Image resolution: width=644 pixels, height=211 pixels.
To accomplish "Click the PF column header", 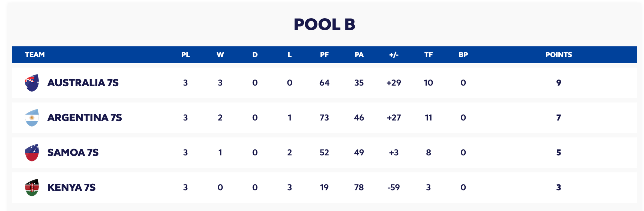I will point(324,55).
